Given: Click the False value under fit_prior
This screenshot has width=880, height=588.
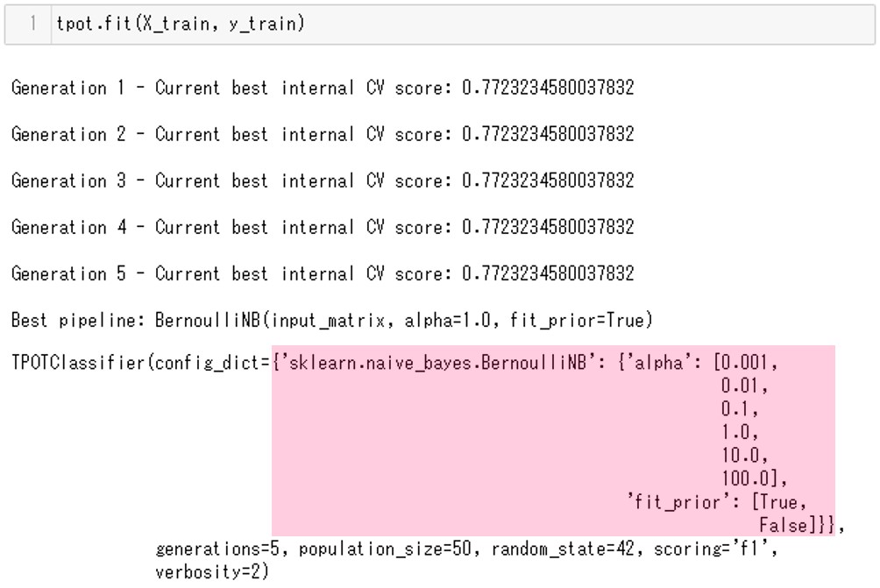Looking at the screenshot, I should pos(783,527).
